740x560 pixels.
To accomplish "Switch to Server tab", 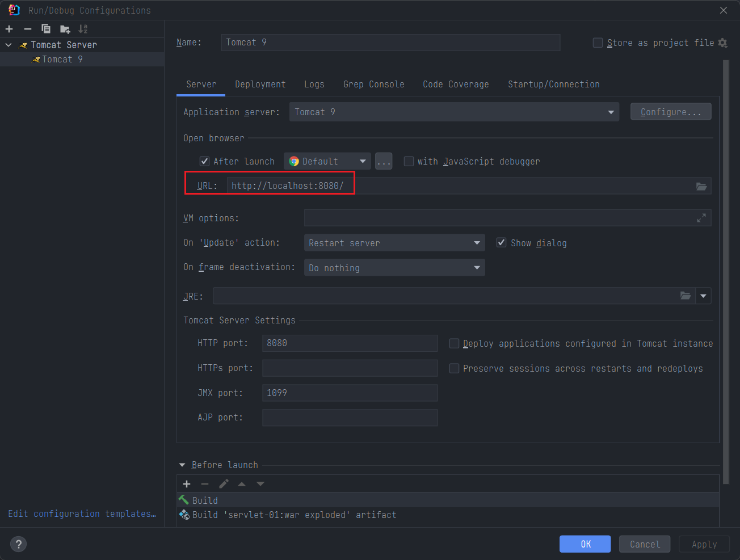I will click(x=201, y=84).
